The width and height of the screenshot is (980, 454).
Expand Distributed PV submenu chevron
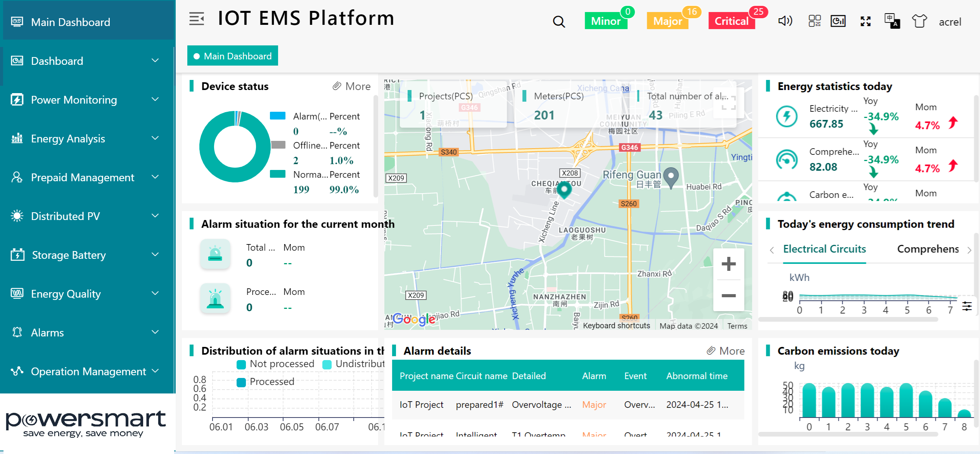pos(155,216)
